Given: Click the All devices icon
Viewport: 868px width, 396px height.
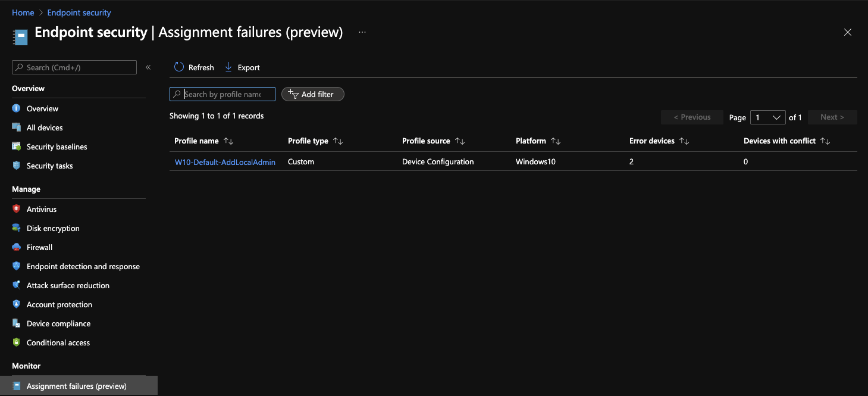Looking at the screenshot, I should click(17, 127).
